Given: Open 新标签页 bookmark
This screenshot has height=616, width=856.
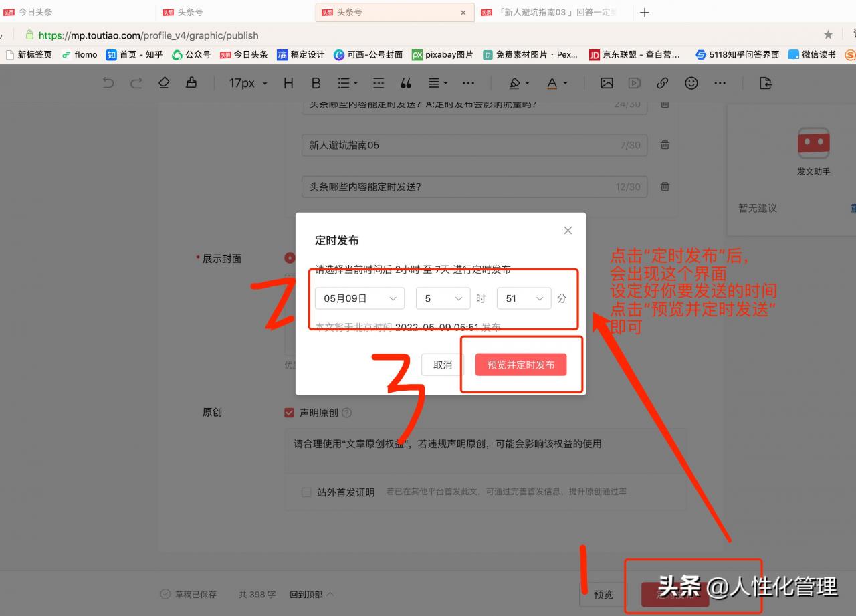Looking at the screenshot, I should point(28,55).
